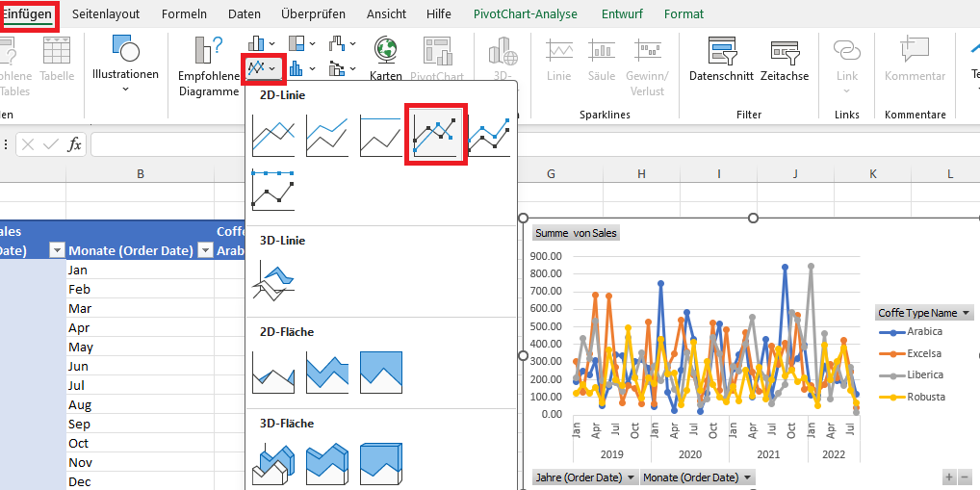The image size is (980, 490).
Task: Select column K header
Action: point(872,173)
